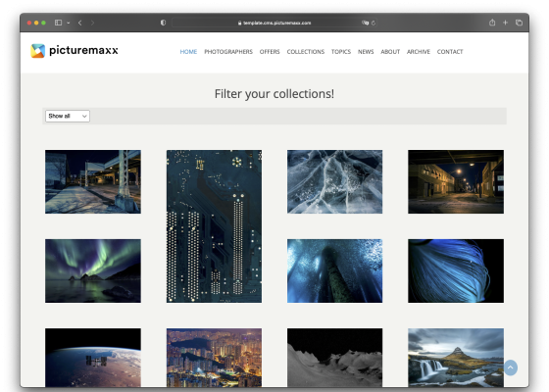
Task: Show the tab overview icon
Action: [519, 23]
